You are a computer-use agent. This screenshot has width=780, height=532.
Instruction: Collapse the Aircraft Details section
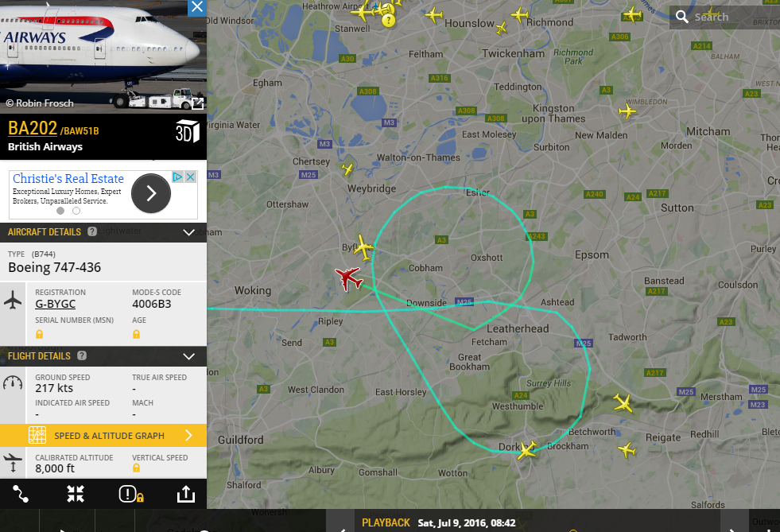point(188,232)
